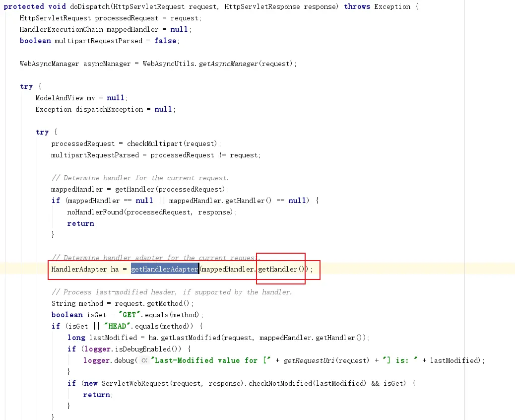The height and width of the screenshot is (420, 515).
Task: Click the 'mv' variable name
Action: [91, 98]
